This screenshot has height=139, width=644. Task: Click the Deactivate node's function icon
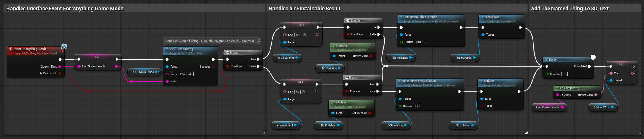click(x=483, y=17)
